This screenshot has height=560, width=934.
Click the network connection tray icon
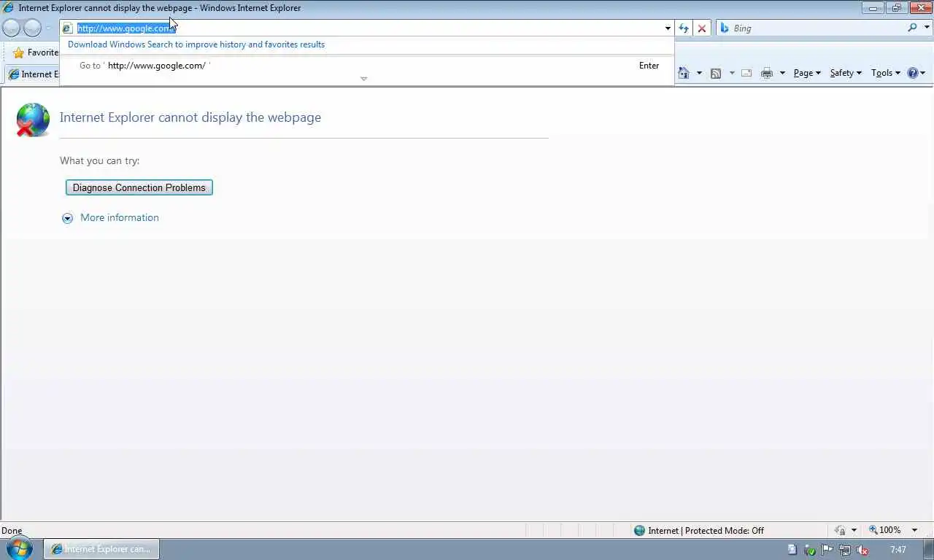845,550
